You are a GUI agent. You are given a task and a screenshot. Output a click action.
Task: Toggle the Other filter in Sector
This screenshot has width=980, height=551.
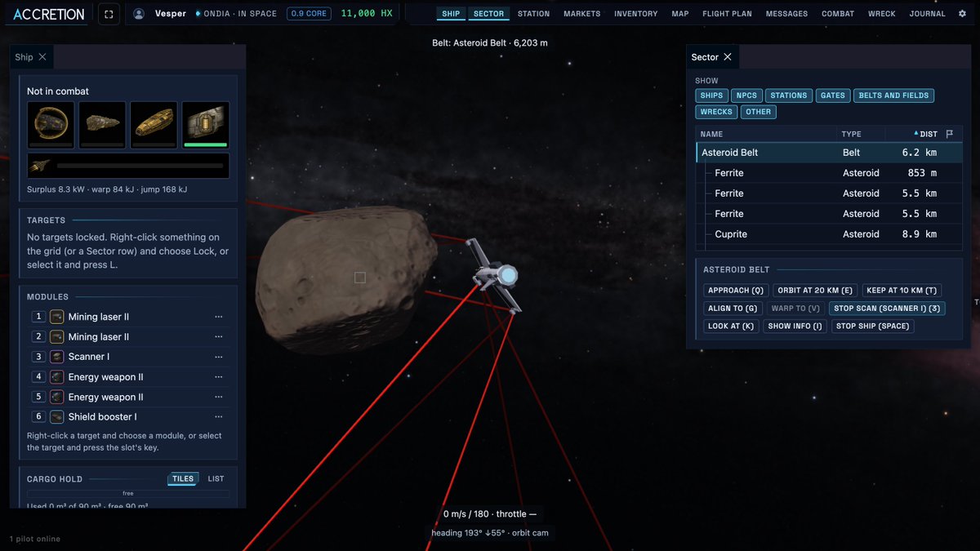click(x=759, y=112)
